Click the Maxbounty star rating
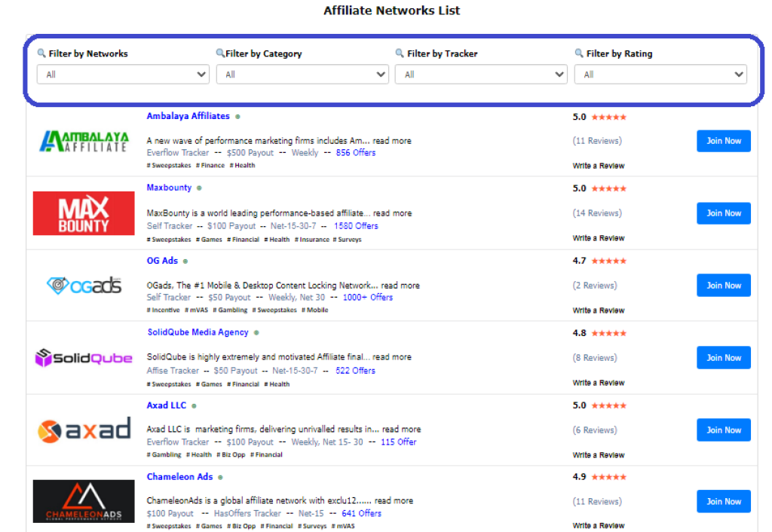The height and width of the screenshot is (532, 772). pyautogui.click(x=609, y=188)
